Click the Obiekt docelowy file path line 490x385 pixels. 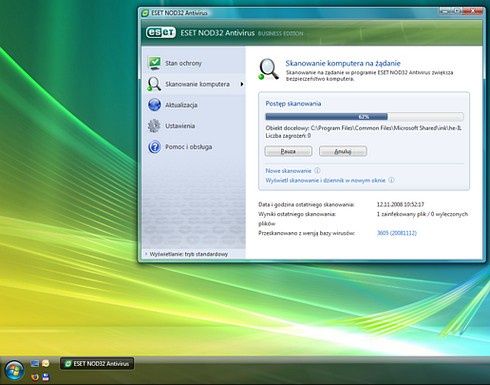364,128
